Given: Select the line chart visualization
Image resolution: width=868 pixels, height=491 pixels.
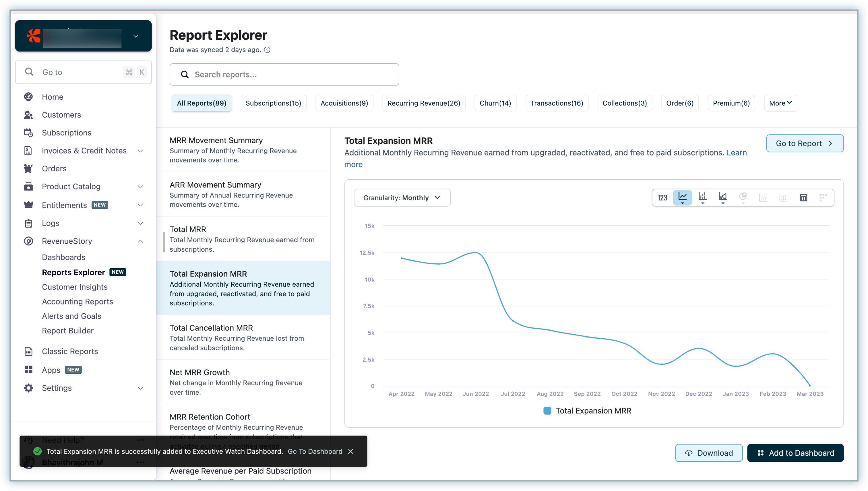Looking at the screenshot, I should pos(682,197).
